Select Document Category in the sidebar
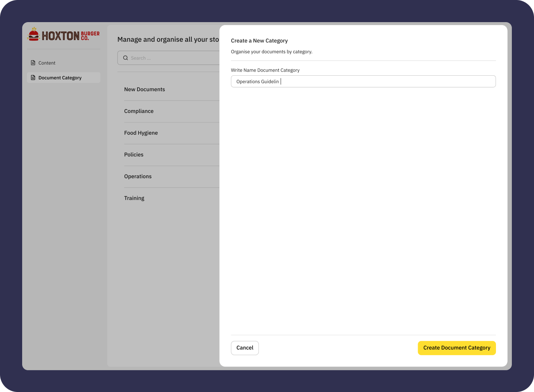 tap(64, 78)
